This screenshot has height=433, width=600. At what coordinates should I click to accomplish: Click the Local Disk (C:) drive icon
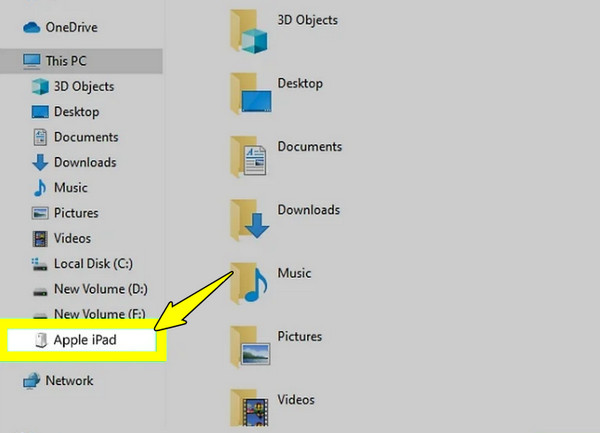[x=39, y=264]
